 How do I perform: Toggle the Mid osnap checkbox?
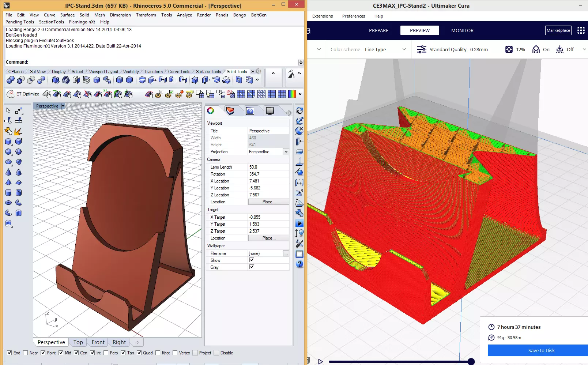click(x=61, y=353)
